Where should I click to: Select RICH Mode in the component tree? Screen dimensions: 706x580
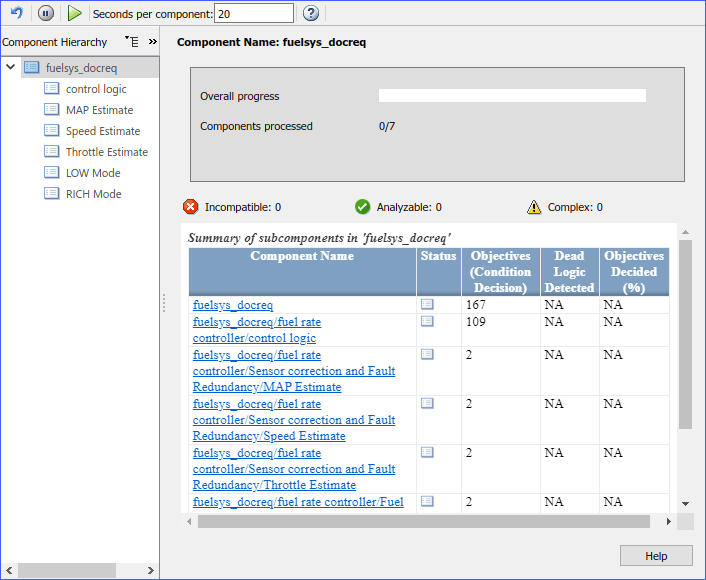pos(93,194)
